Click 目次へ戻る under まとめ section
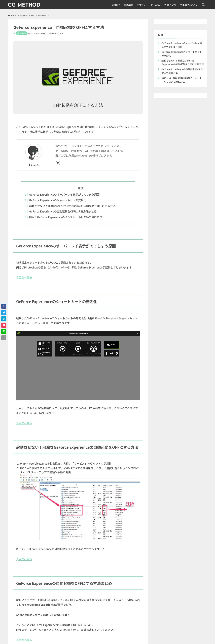The image size is (215, 644). [24, 640]
